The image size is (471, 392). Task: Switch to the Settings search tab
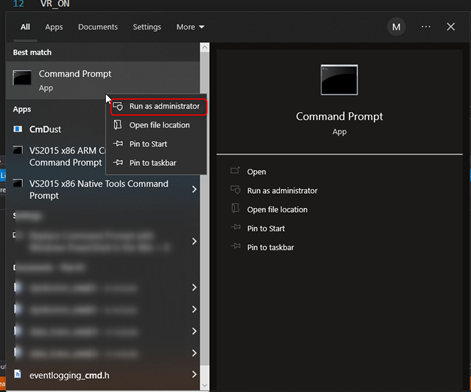pyautogui.click(x=147, y=27)
